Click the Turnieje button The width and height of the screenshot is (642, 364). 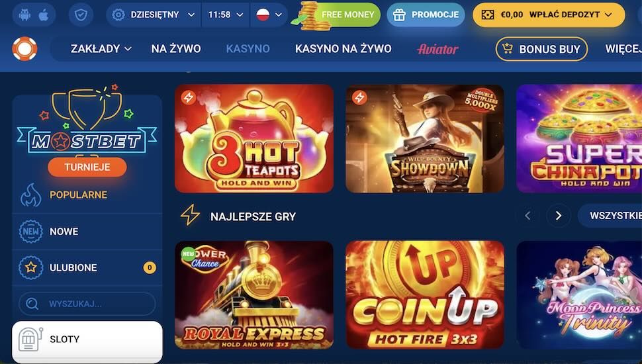(87, 167)
